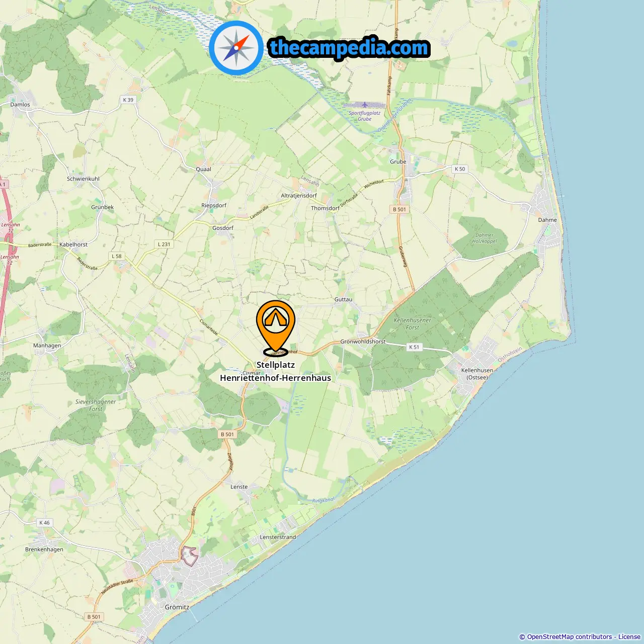
Task: Click the K 50 road shield
Action: 460,169
